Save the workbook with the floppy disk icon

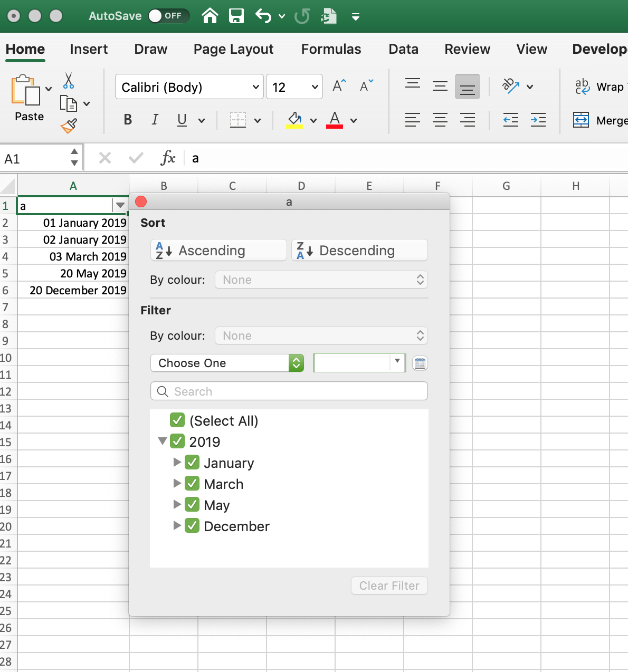(236, 16)
